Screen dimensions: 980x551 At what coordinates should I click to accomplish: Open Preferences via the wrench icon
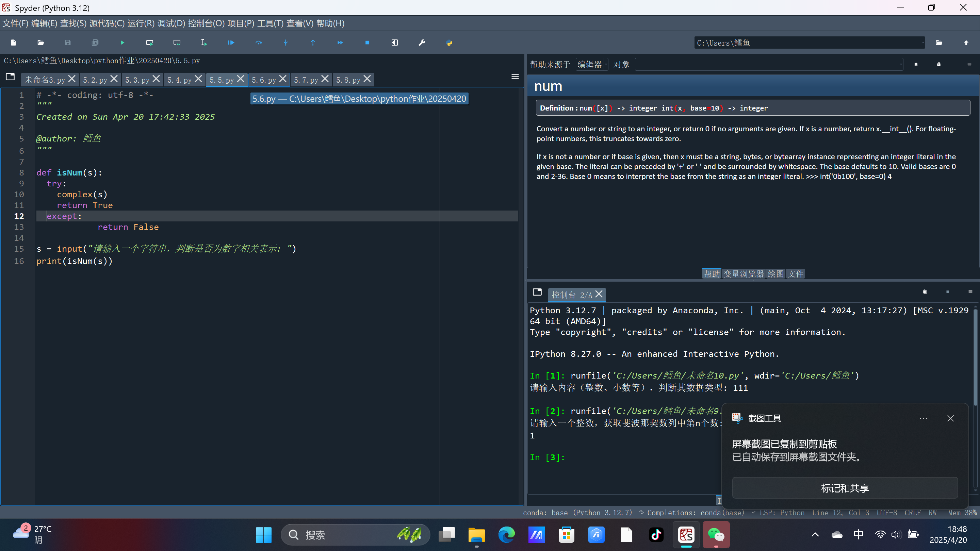[x=422, y=43]
